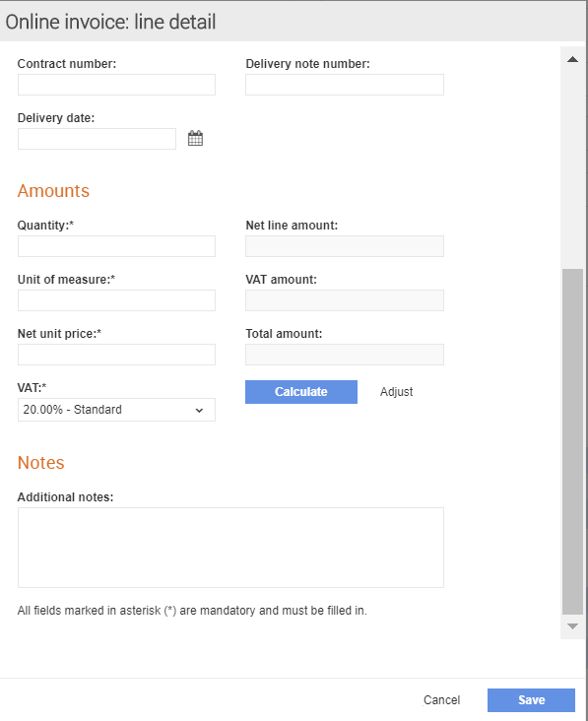Click the Net line amount field
The width and height of the screenshot is (588, 721).
click(345, 246)
